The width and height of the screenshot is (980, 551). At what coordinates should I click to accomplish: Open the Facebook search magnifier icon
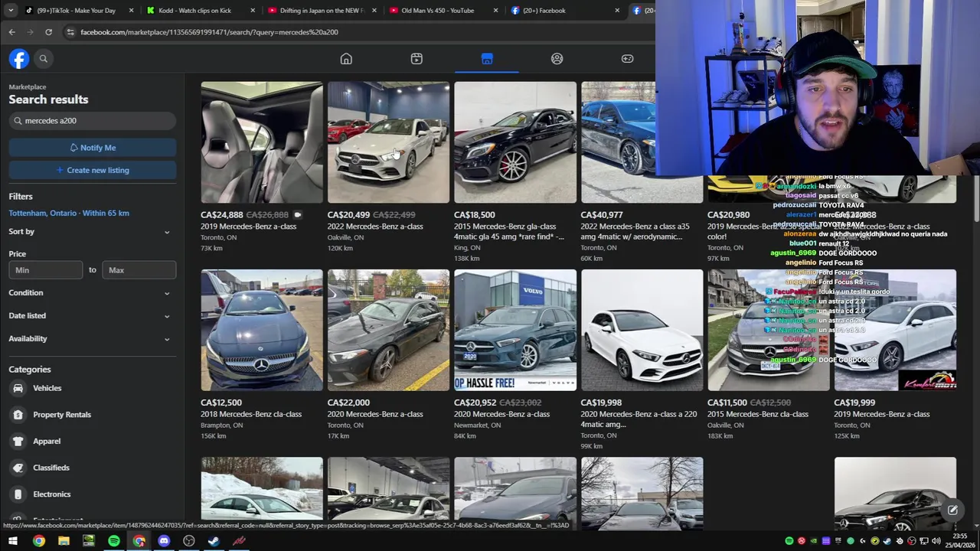tap(44, 59)
